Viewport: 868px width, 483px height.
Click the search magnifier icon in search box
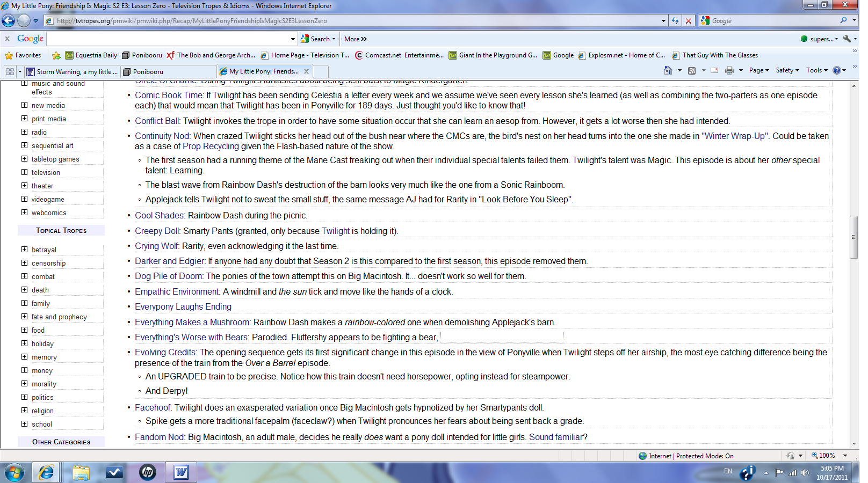pyautogui.click(x=844, y=20)
